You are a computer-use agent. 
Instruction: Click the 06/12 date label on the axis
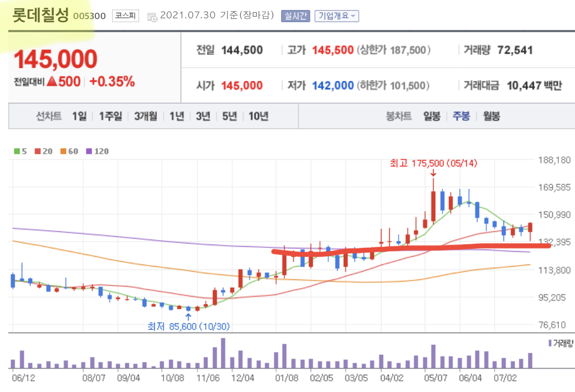click(23, 378)
